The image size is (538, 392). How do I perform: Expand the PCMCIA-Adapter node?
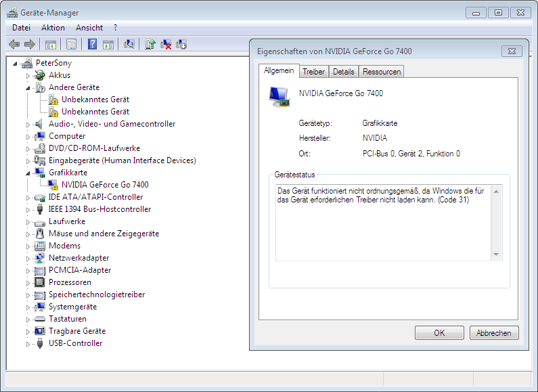28,271
